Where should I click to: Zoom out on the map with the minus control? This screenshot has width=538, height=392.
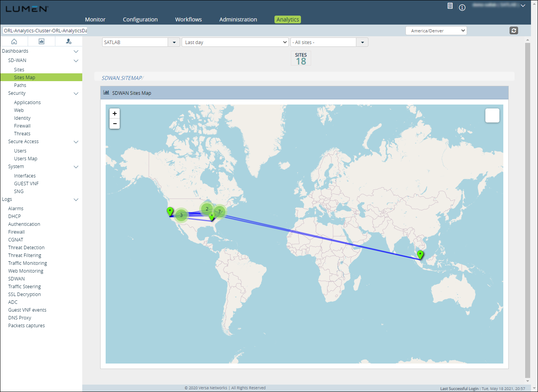[114, 124]
